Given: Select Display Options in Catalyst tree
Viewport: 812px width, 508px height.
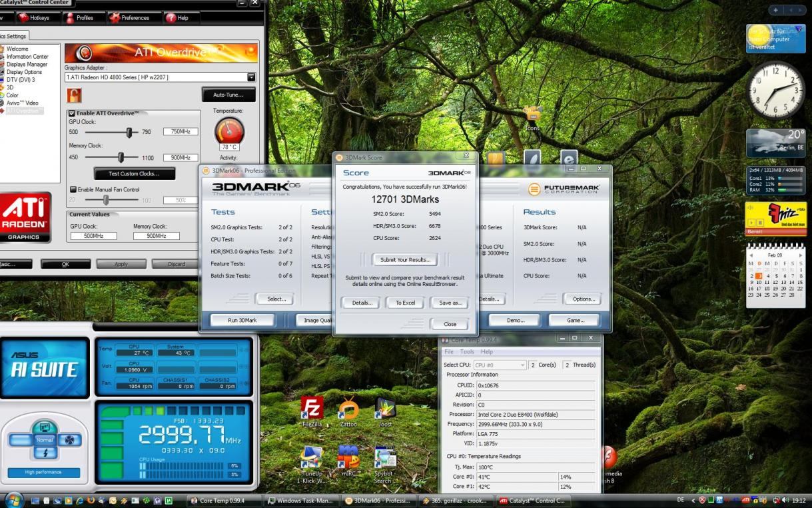Looking at the screenshot, I should point(24,72).
